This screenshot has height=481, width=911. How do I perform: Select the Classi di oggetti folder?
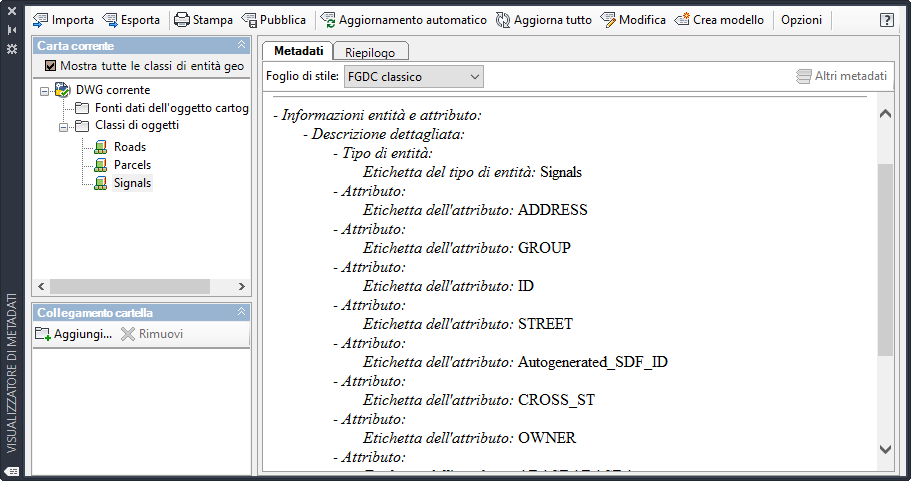click(x=137, y=125)
